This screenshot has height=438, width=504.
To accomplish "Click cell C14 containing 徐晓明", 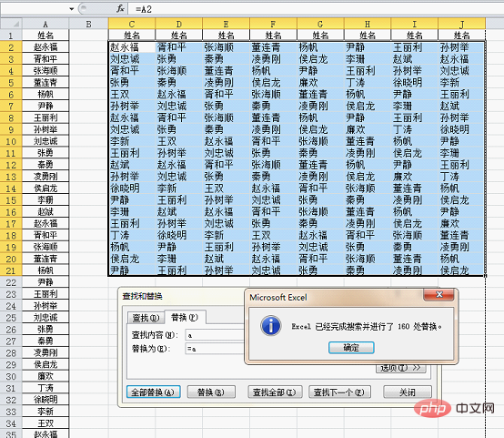I will (x=132, y=188).
